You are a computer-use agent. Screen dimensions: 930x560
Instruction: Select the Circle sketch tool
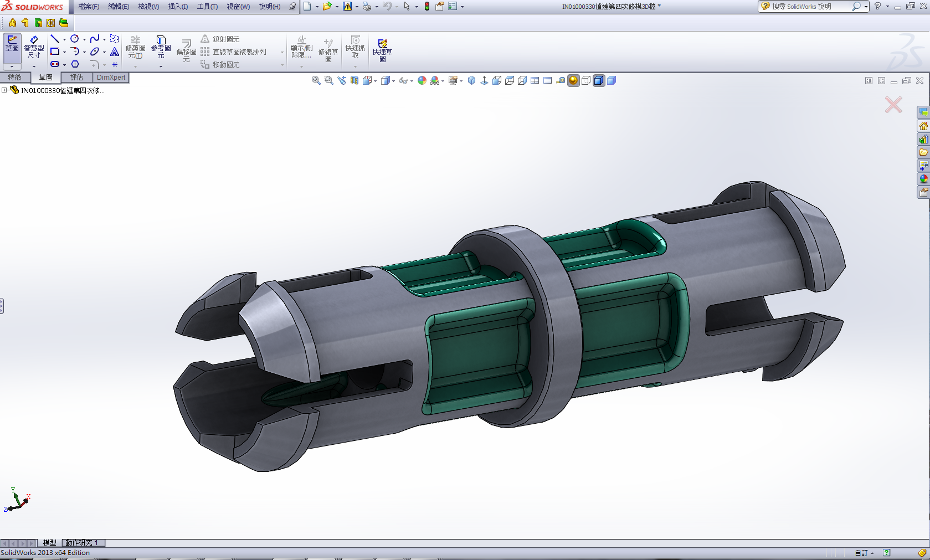coord(74,39)
